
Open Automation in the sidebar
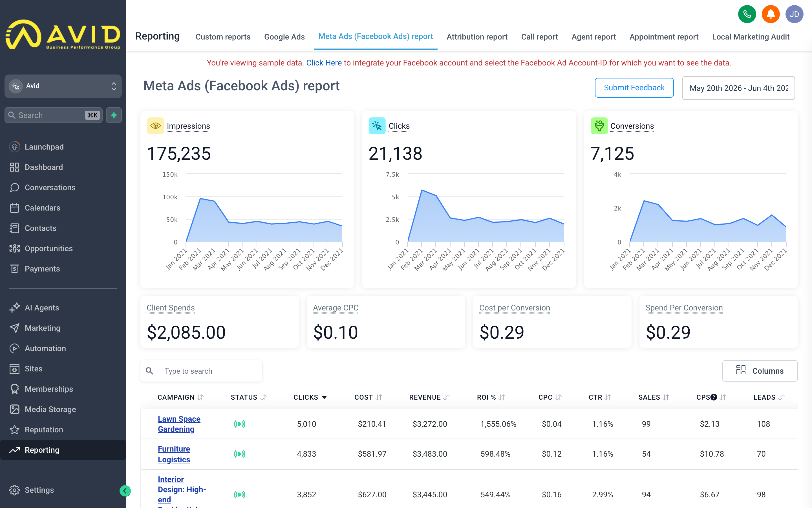tap(63, 348)
